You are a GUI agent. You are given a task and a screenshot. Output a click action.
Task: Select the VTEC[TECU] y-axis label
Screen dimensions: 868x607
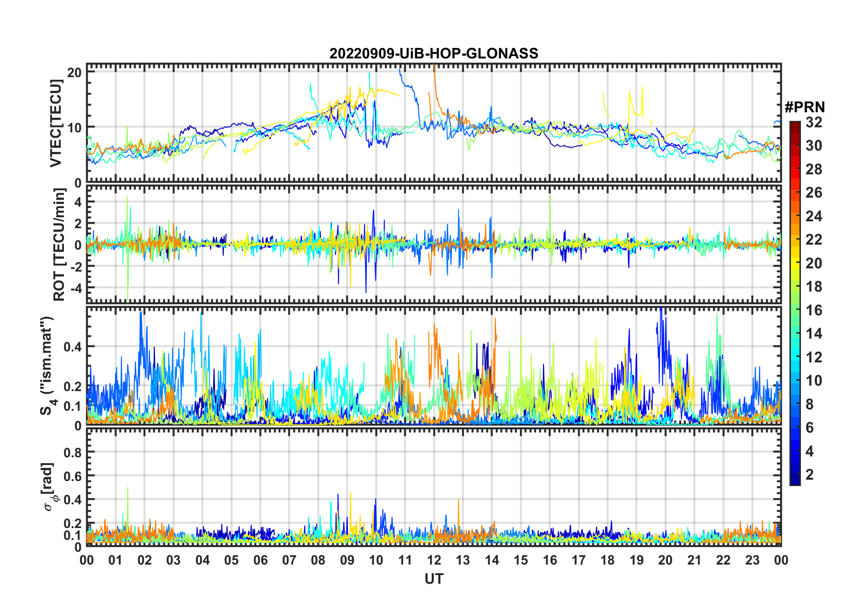coord(56,123)
